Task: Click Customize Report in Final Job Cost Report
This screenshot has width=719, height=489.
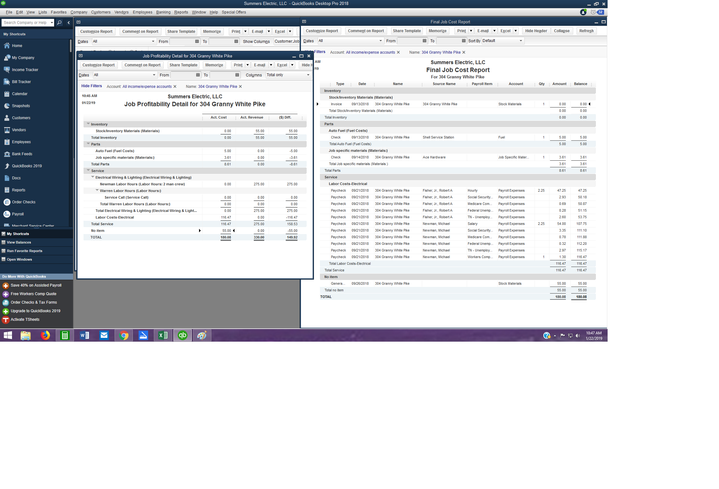Action: tap(322, 31)
